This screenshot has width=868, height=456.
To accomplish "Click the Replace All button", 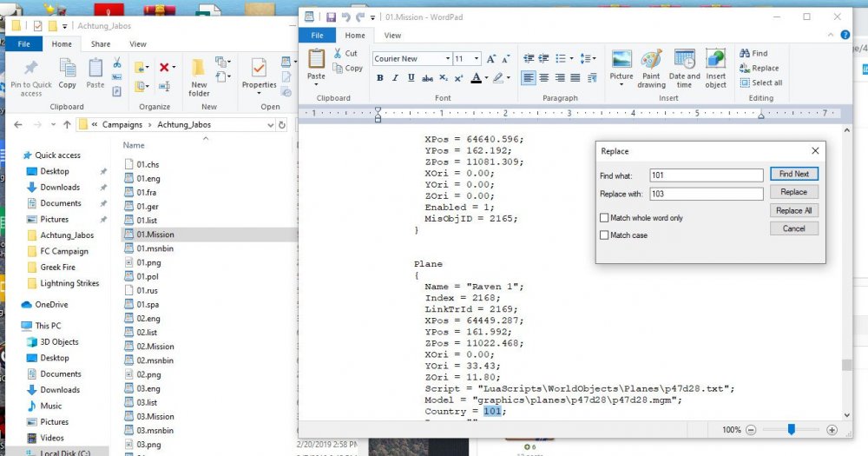I will tap(793, 210).
